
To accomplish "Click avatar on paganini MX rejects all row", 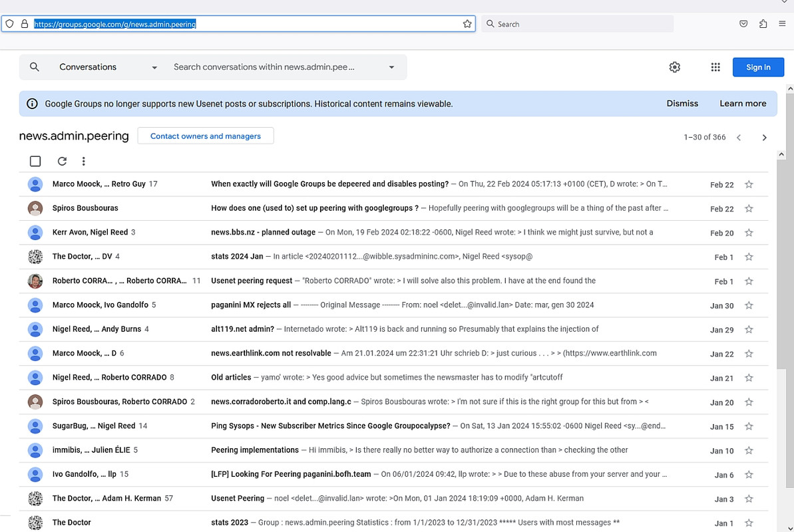I will (x=35, y=305).
